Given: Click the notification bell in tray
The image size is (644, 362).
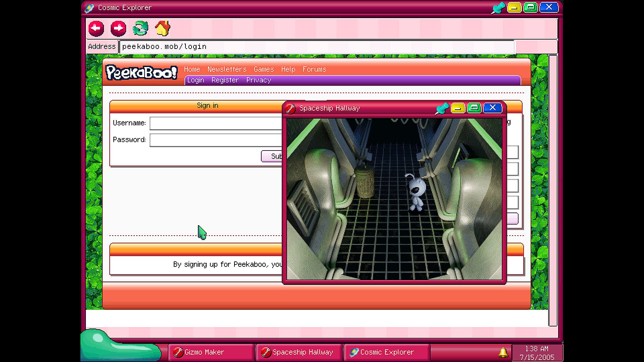Looking at the screenshot, I should pos(503,352).
